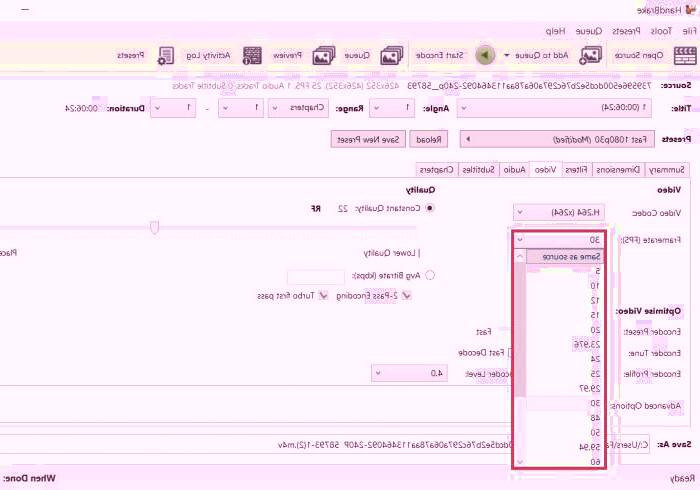Open the Help menu
This screenshot has height=490, width=700.
(x=555, y=31)
